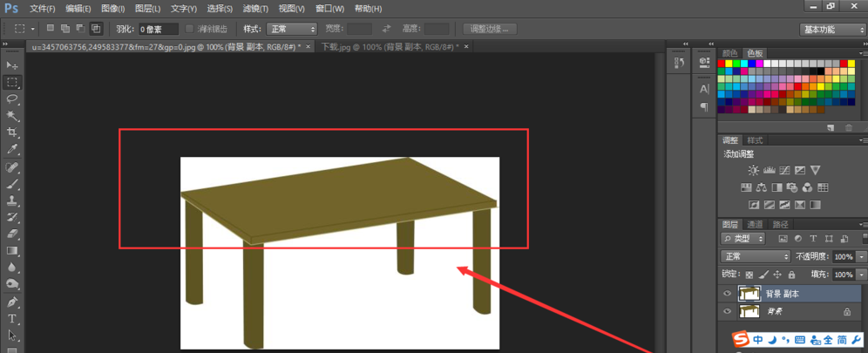Select the Pen tool
868x353 pixels.
click(12, 302)
